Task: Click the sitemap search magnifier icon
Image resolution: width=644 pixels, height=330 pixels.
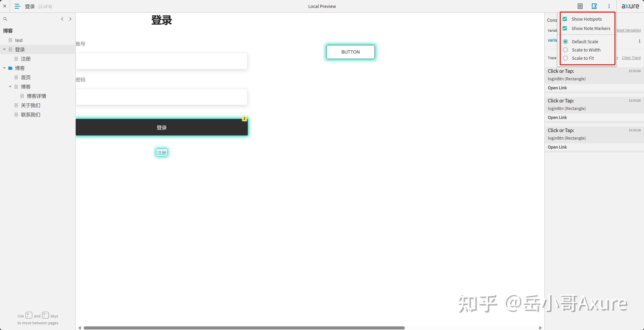Action: click(x=5, y=19)
